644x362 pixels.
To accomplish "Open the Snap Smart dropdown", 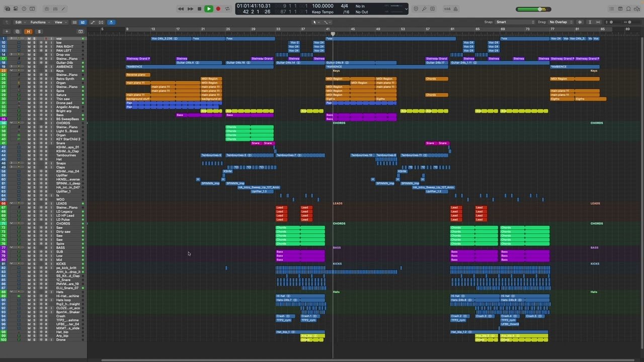I will 515,22.
